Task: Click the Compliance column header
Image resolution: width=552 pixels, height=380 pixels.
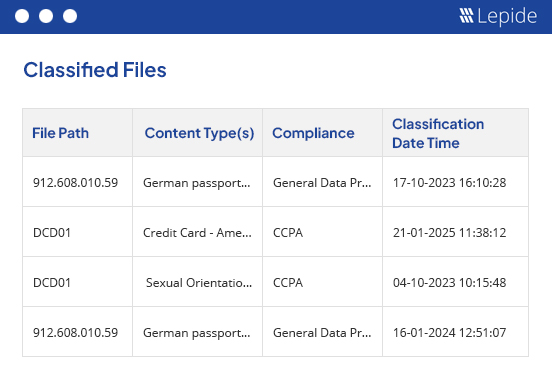Action: click(x=313, y=133)
